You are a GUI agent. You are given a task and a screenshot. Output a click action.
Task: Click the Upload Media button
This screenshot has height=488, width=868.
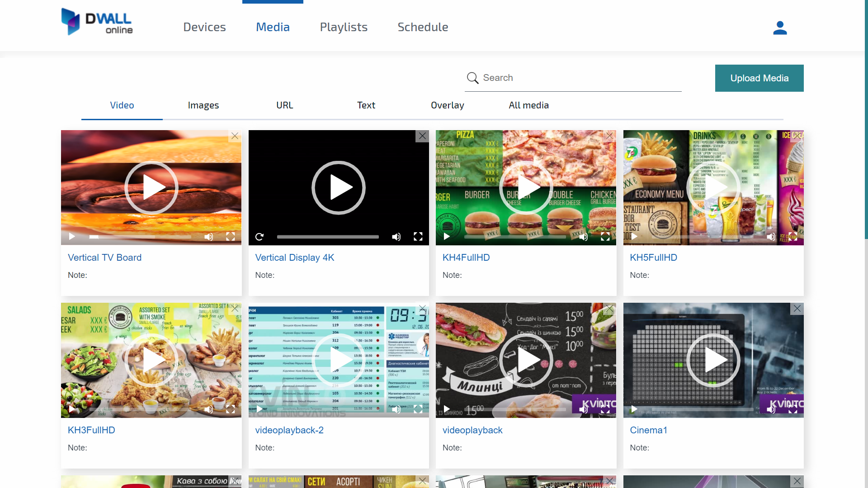point(759,78)
